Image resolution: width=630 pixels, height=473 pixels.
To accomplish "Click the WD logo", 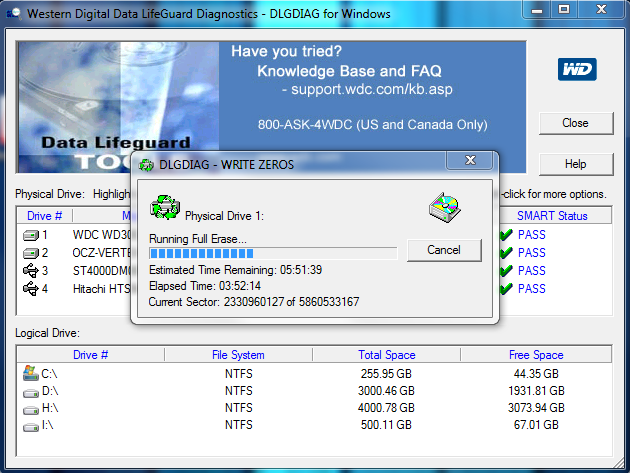I will click(x=577, y=69).
